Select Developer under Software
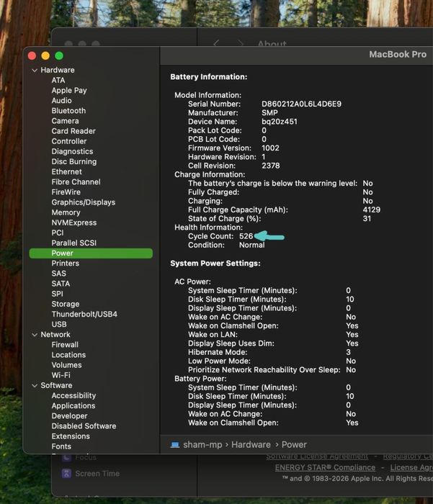 point(69,416)
